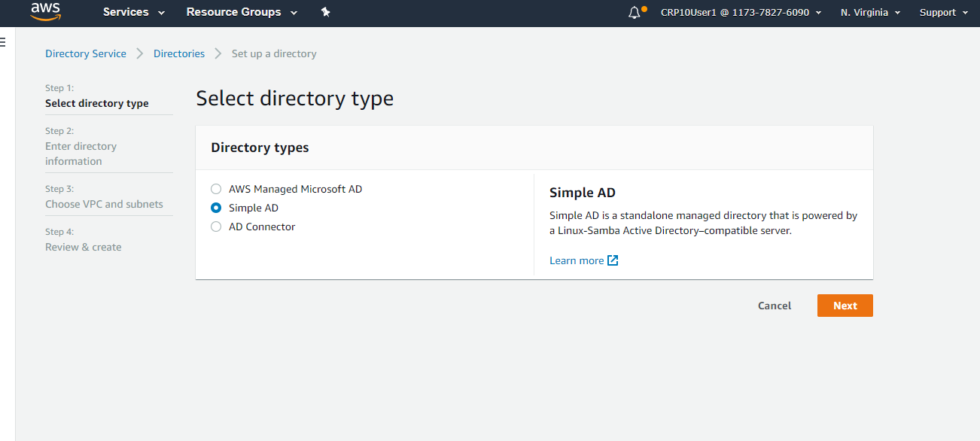Open the N. Virginia region dropdown
This screenshot has width=980, height=441.
click(870, 12)
